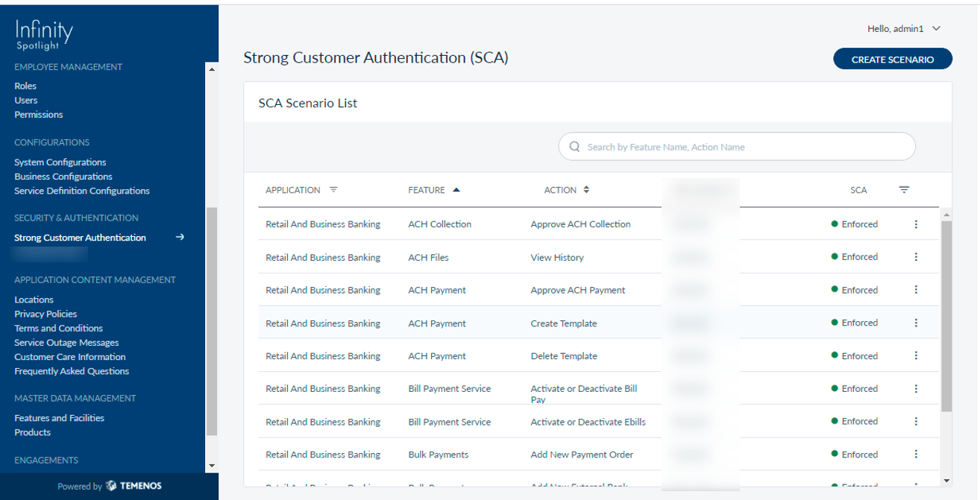Open three-dot menu for Delete Template row
The height and width of the screenshot is (500, 980).
[916, 355]
